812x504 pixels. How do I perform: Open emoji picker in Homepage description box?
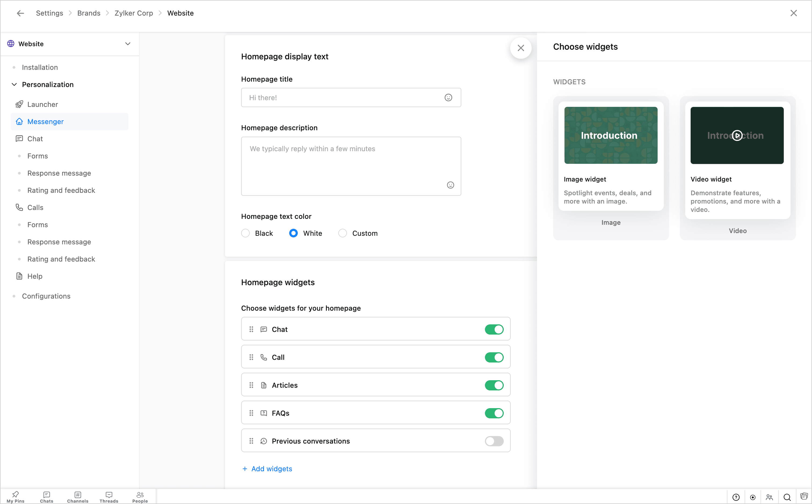(450, 185)
